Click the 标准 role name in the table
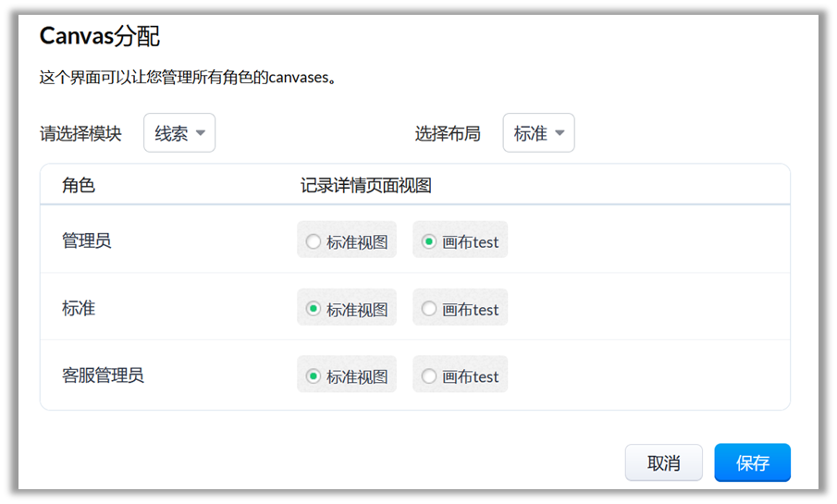The width and height of the screenshot is (837, 504). pyautogui.click(x=79, y=308)
